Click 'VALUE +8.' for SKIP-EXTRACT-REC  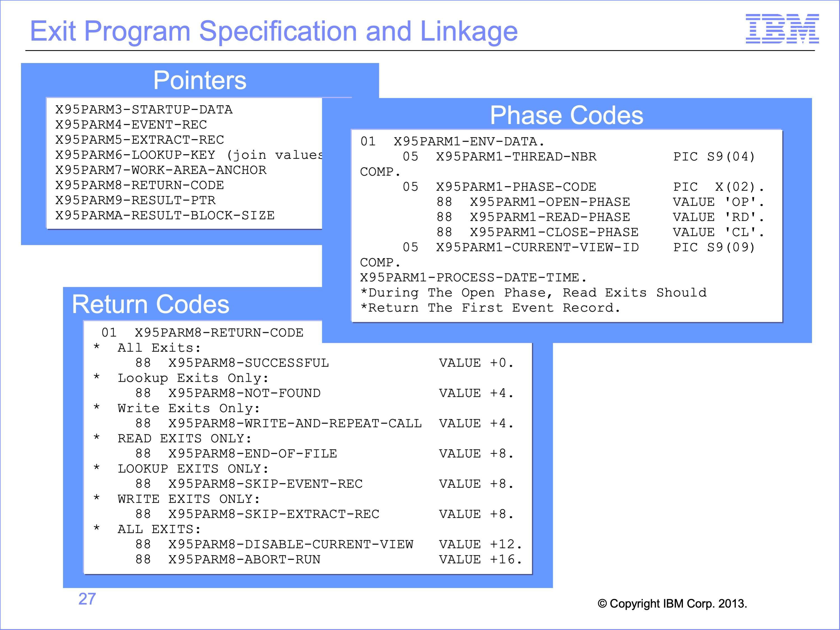click(x=476, y=514)
